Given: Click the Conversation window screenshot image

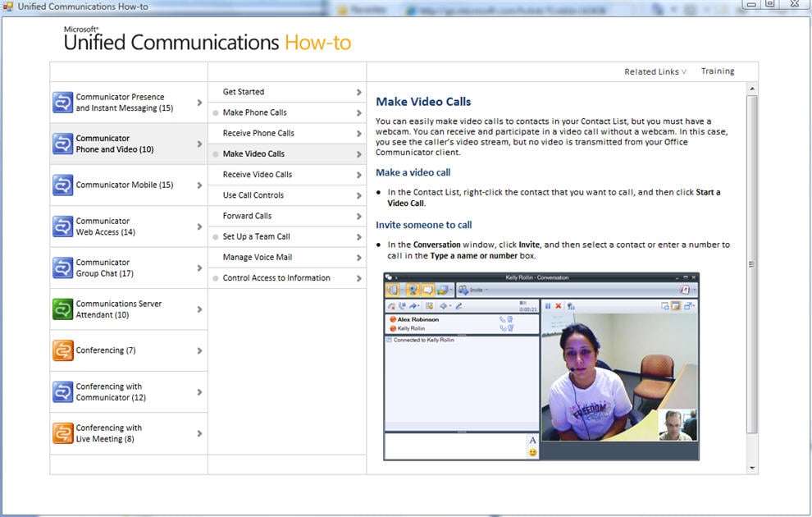Looking at the screenshot, I should pos(541,366).
